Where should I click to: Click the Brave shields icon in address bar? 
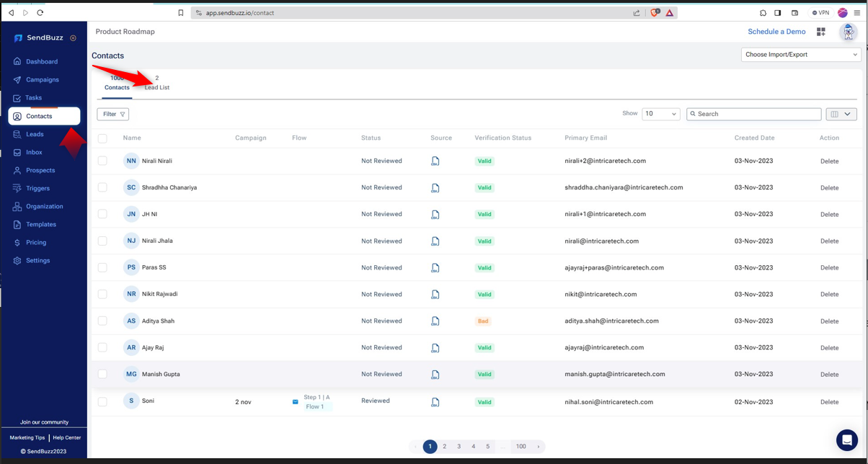(655, 12)
